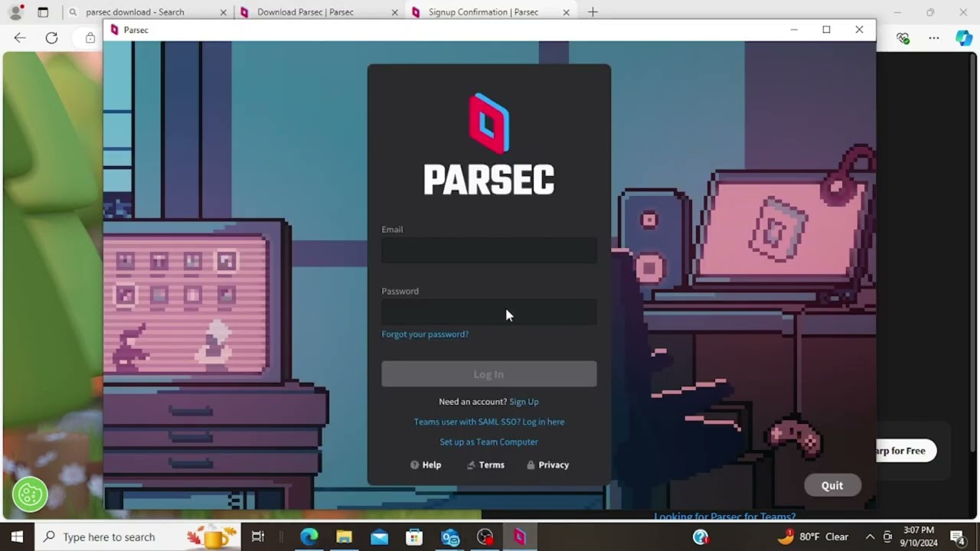Close the parsec download Search tab
This screenshot has width=980, height=551.
pos(224,12)
